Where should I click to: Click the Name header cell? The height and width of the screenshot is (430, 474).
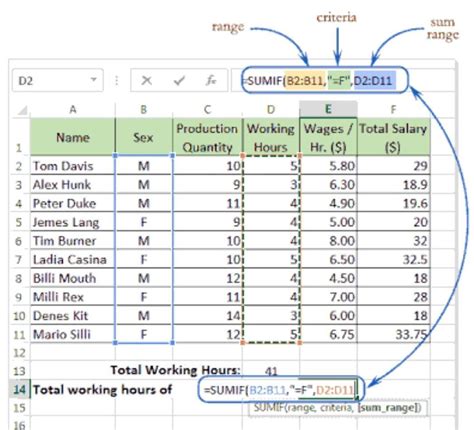[x=73, y=137]
